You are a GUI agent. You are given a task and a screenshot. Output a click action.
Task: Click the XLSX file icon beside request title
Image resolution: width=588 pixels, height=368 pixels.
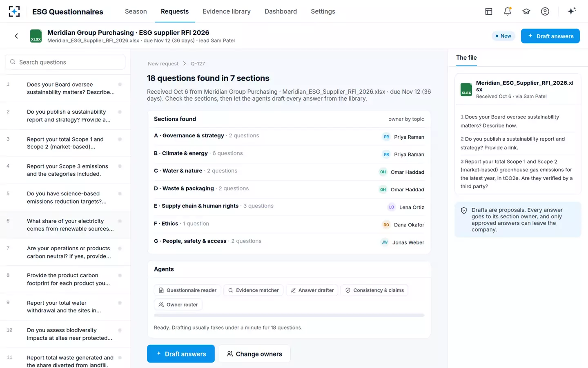pyautogui.click(x=36, y=36)
